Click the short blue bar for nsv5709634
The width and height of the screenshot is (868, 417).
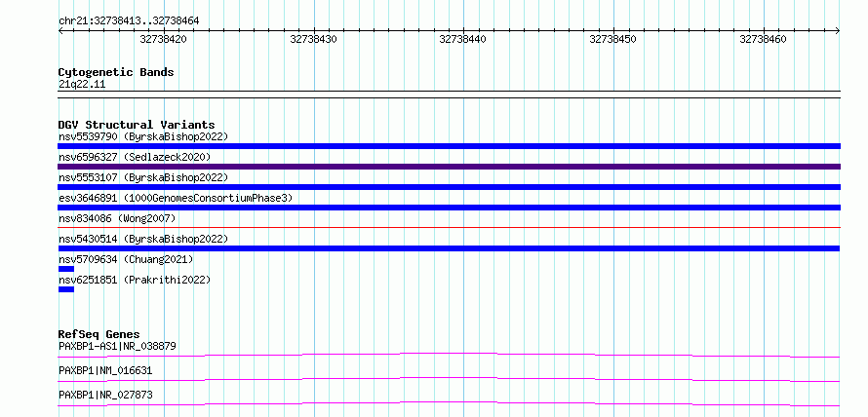click(66, 269)
